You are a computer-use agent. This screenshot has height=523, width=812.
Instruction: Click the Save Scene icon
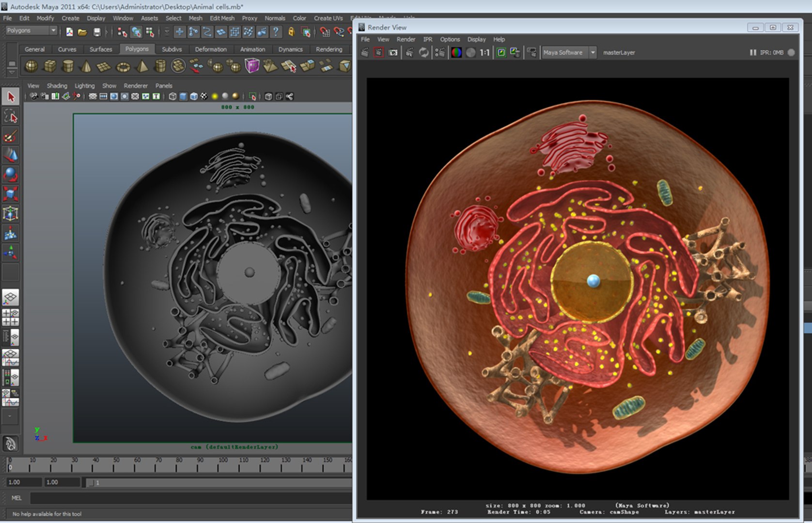[x=97, y=32]
